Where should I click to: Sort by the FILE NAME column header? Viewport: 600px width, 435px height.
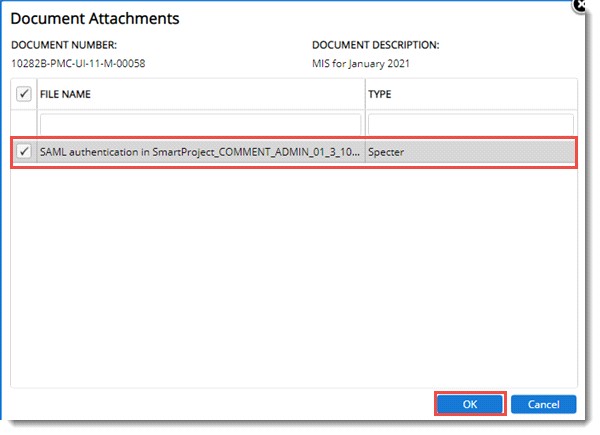tap(200, 93)
